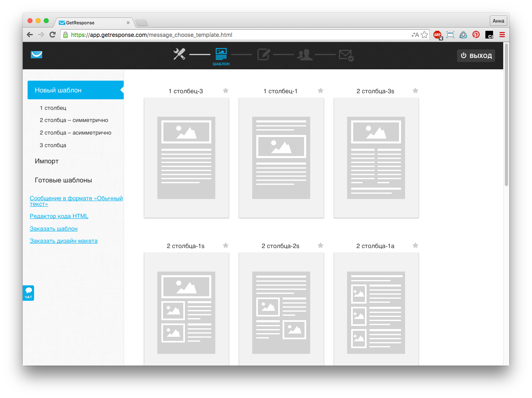
Task: Open the Редактор кода HTML link
Action: [x=59, y=216]
